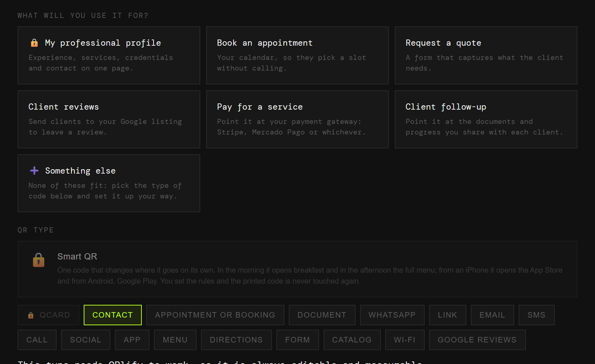Choose the SOCIAL QR type
This screenshot has height=364, width=595.
point(86,340)
